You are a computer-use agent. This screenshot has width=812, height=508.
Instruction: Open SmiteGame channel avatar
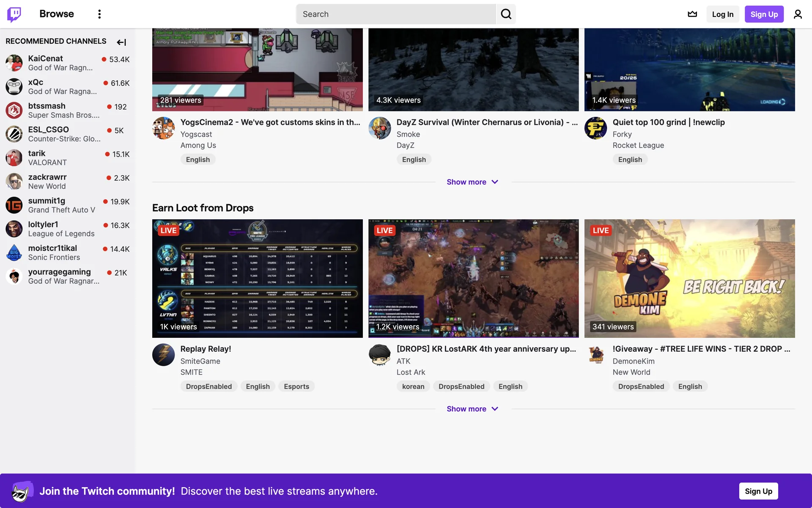click(x=163, y=355)
